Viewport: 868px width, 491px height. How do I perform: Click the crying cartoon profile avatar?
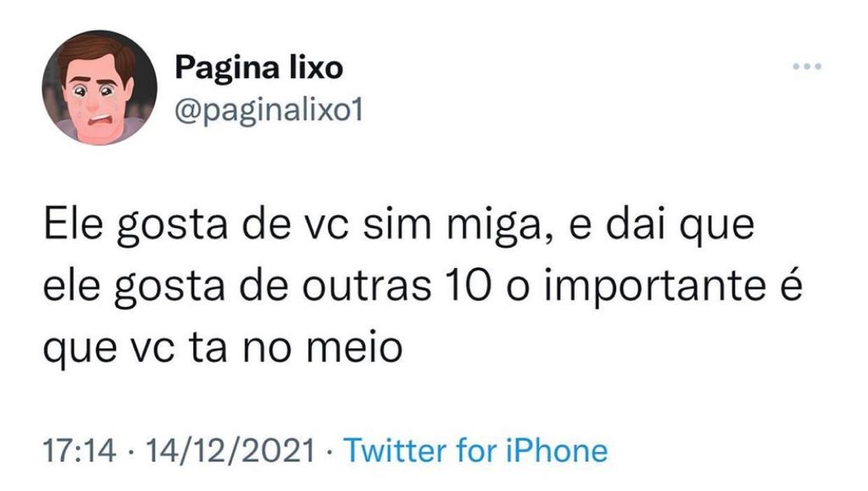(x=99, y=87)
